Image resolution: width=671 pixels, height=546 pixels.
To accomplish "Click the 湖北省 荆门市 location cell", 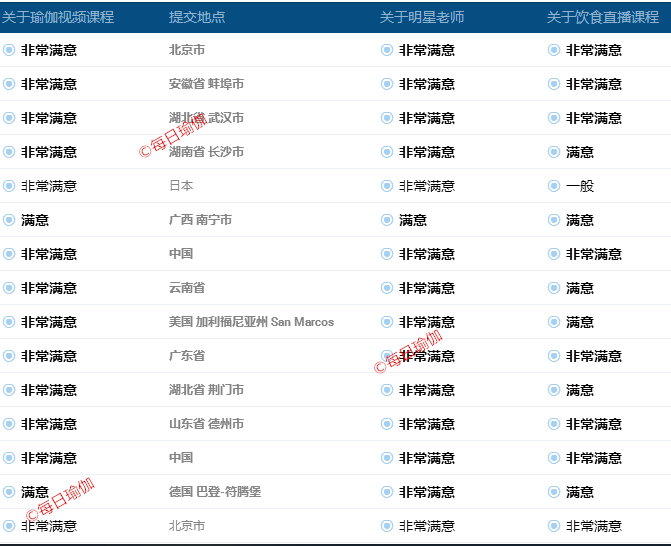I will tap(206, 390).
